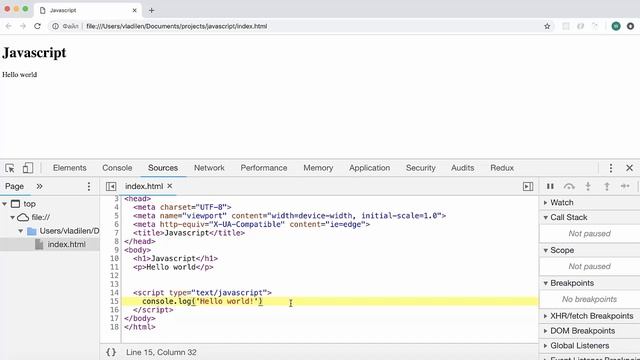
Task: Click the <title>Javascript</title> code line
Action: (x=189, y=233)
